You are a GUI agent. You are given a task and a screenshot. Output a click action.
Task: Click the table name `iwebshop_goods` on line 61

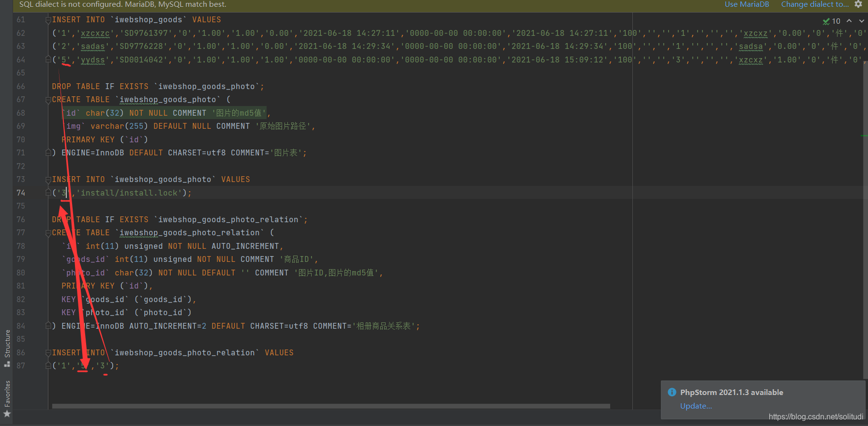[149, 20]
